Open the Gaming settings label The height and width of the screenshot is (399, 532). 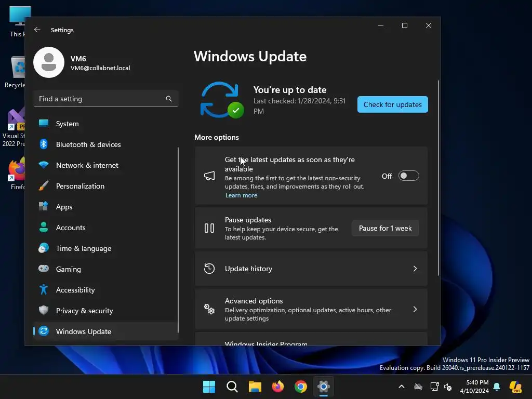tap(69, 269)
